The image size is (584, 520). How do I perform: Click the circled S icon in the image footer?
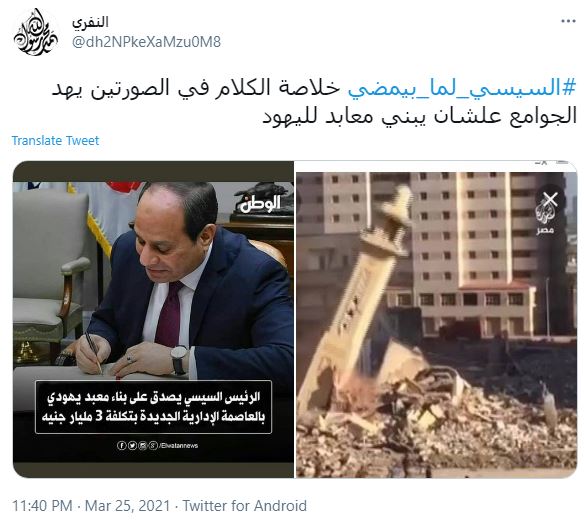(x=153, y=445)
